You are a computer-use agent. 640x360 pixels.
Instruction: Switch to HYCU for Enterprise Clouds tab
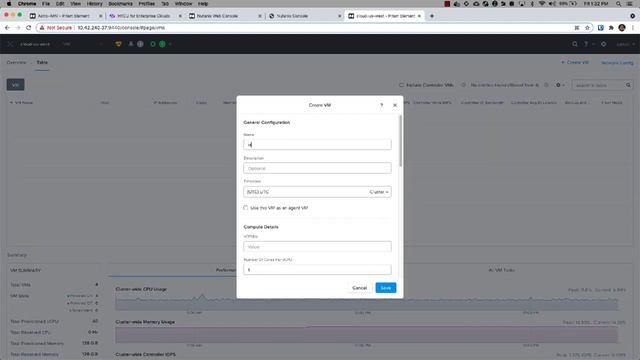coord(143,16)
